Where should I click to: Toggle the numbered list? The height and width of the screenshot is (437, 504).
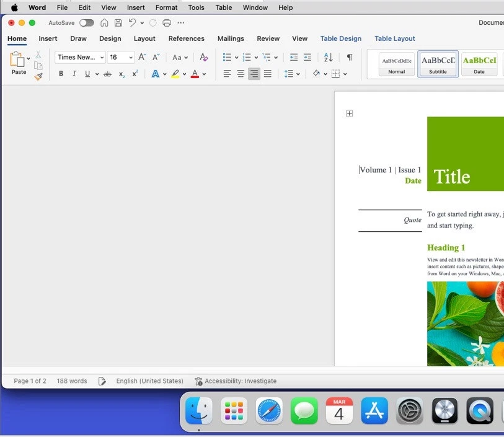click(x=247, y=57)
